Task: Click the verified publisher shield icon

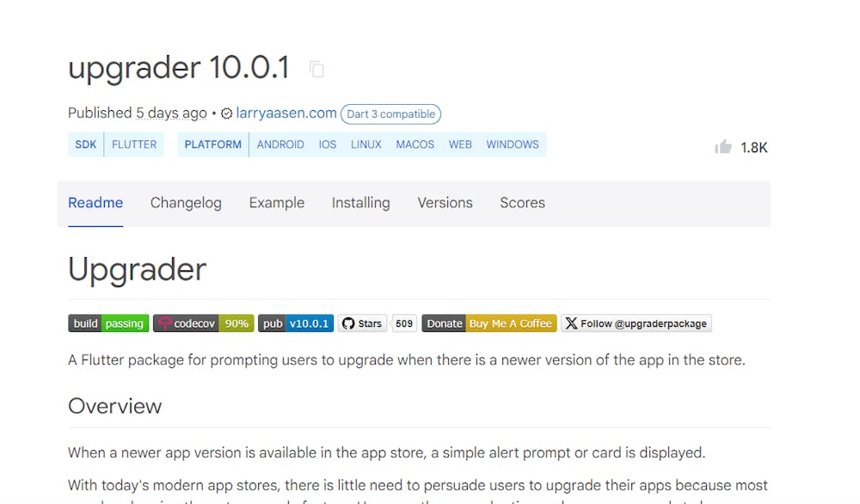Action: tap(226, 114)
